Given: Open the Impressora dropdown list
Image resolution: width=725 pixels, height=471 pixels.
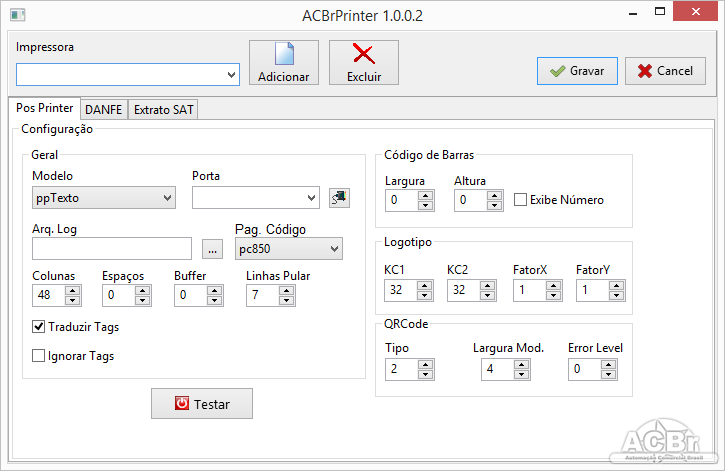Looking at the screenshot, I should tap(231, 74).
